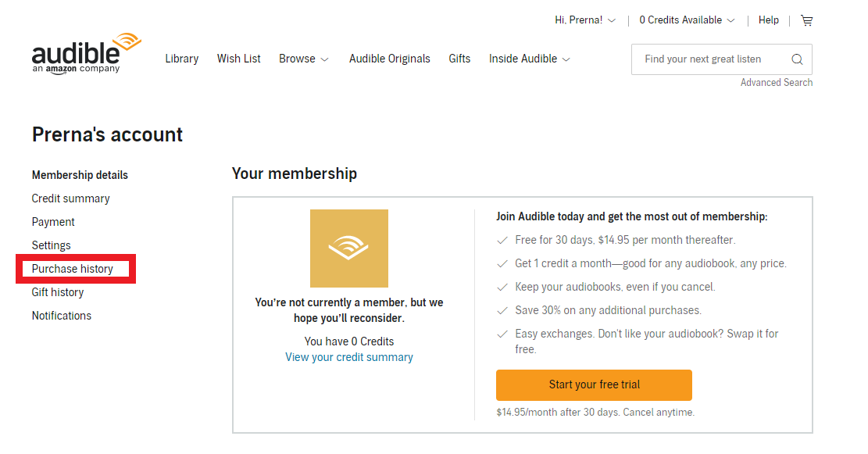Expand the 0 Credits Available dropdown

[x=687, y=20]
